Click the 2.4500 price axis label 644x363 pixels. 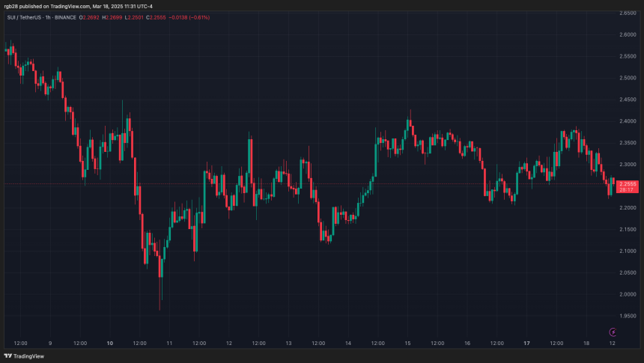[628, 100]
